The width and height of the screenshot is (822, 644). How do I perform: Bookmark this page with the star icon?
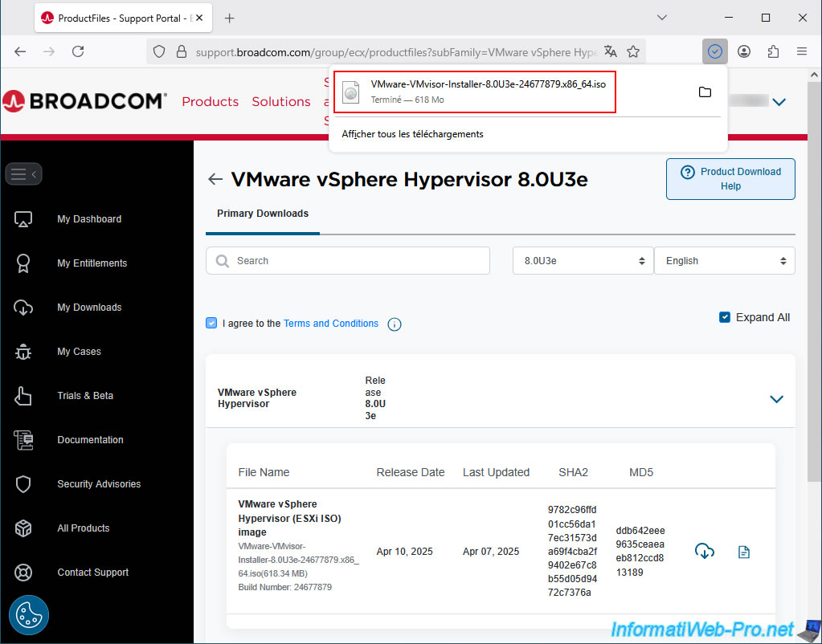pyautogui.click(x=633, y=51)
